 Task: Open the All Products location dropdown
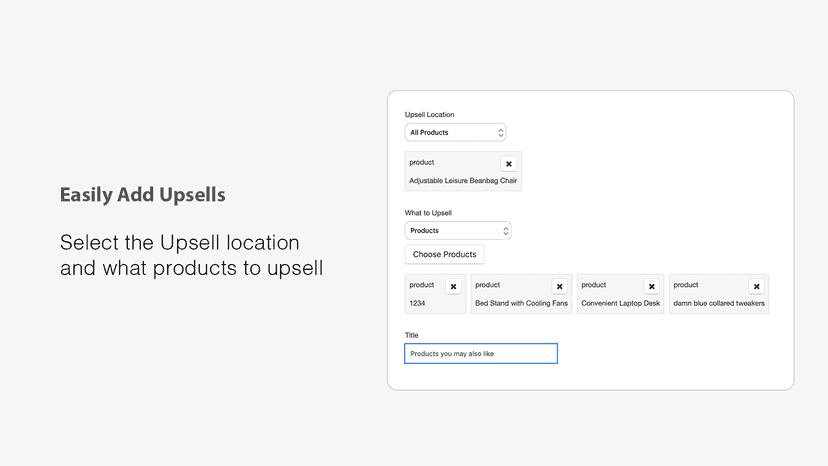456,133
